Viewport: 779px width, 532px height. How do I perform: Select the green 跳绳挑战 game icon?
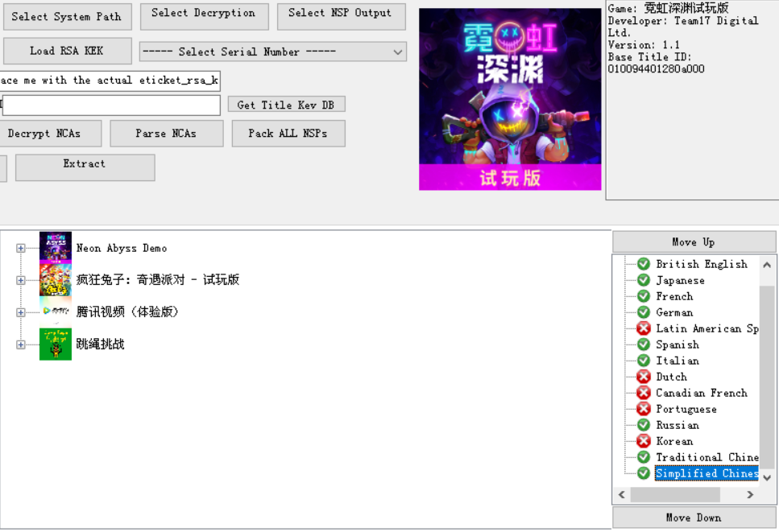pos(56,344)
